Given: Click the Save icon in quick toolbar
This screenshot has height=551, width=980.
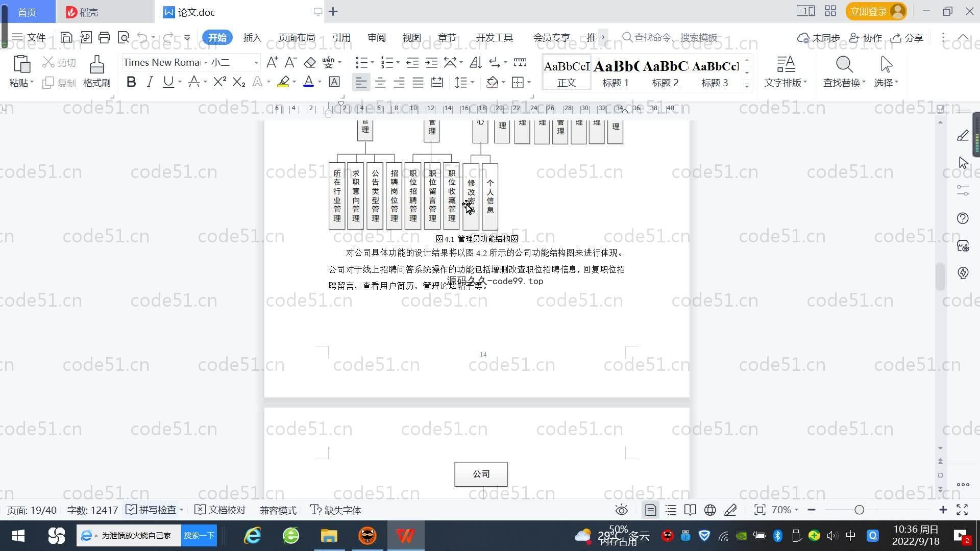Looking at the screenshot, I should (x=66, y=37).
